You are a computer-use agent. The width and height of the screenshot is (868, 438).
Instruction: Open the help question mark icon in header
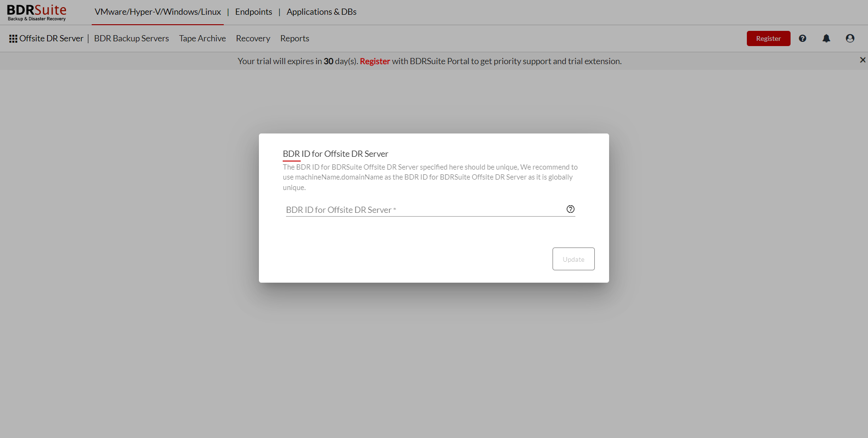pos(802,38)
